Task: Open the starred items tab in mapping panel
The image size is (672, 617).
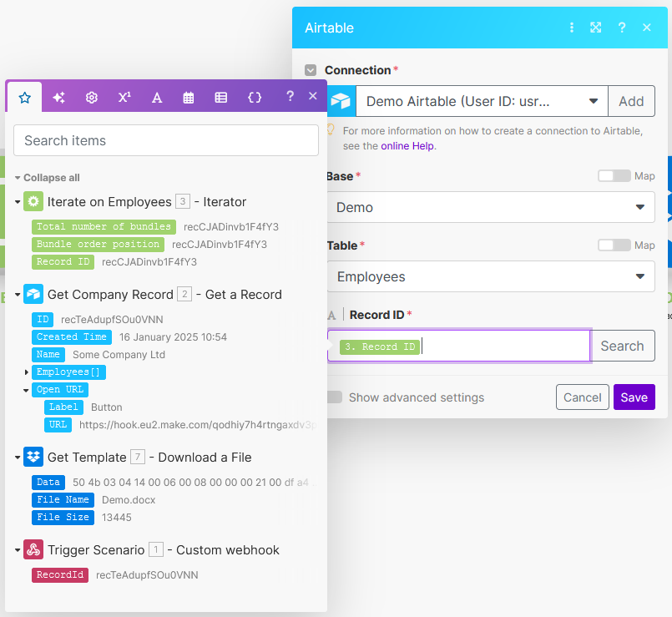Action: point(25,98)
